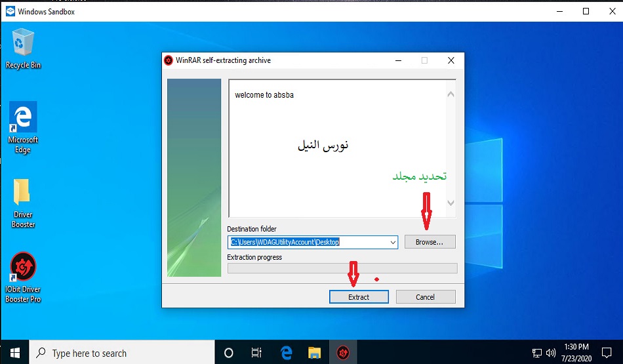Open Cortana circle icon in taskbar
Screen dimensions: 623x364
click(228, 353)
